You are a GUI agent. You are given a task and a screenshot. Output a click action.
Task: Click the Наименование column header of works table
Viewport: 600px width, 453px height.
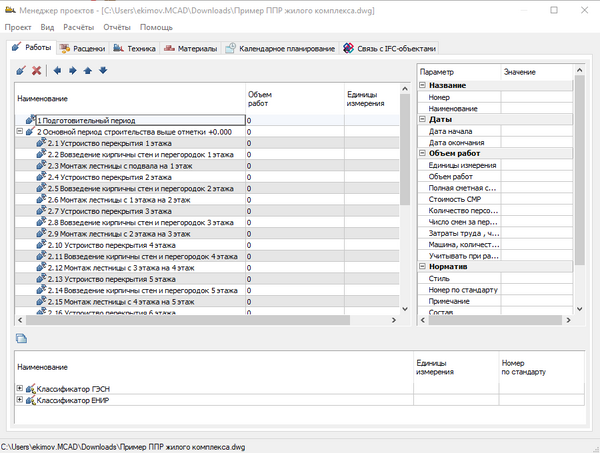pos(130,99)
